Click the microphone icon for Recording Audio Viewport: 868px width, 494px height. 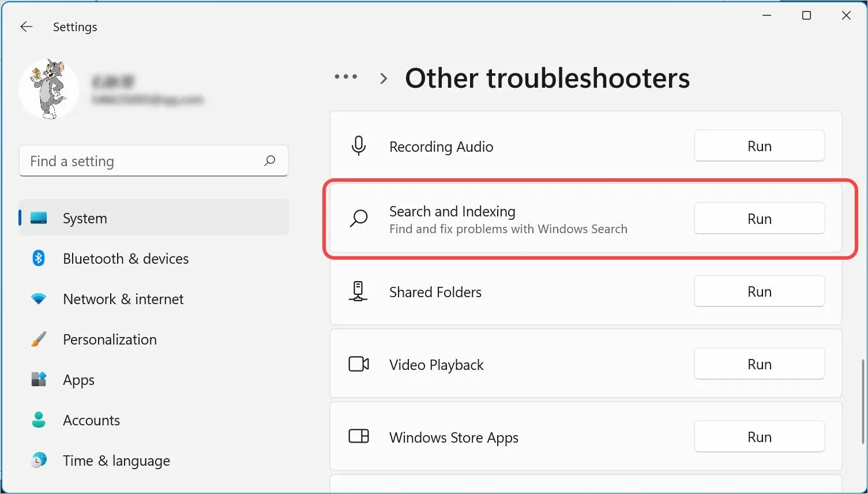click(359, 145)
